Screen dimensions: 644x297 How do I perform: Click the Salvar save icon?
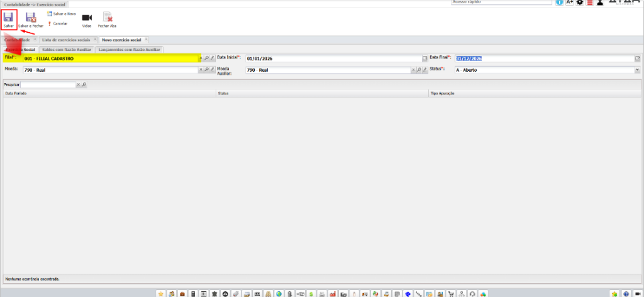9,18
